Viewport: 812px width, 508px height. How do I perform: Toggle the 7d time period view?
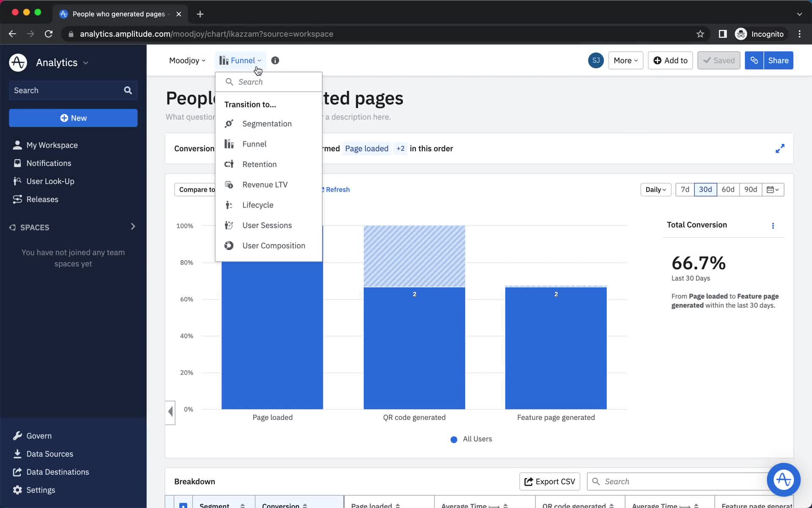[685, 189]
